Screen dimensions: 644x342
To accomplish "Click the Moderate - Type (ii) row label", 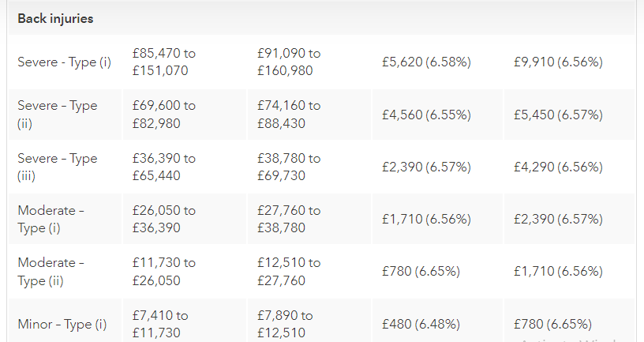I will [51, 271].
